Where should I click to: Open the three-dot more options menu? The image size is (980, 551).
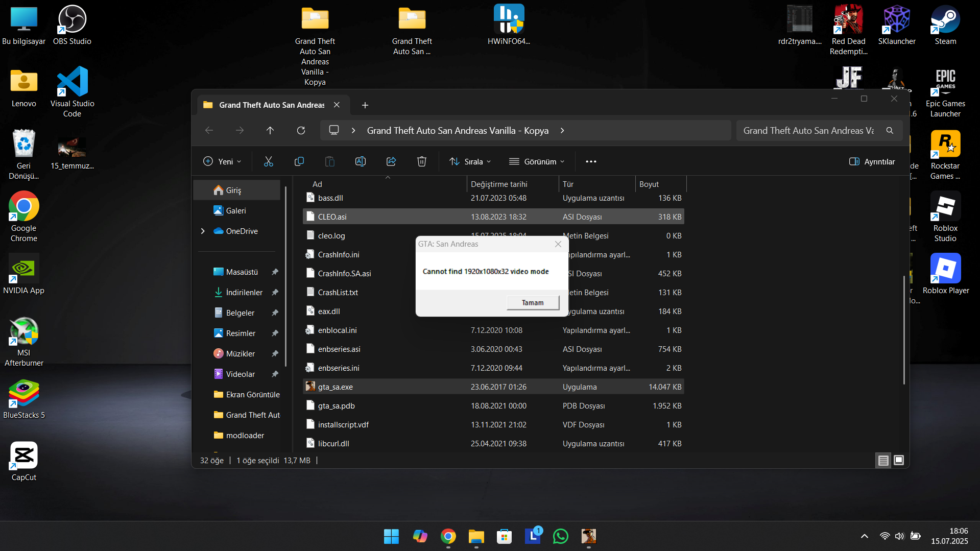point(591,161)
